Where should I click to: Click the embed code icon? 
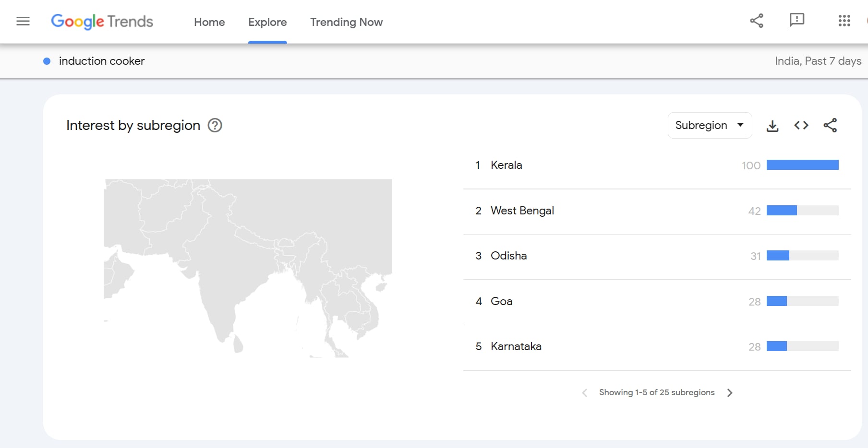click(x=801, y=126)
